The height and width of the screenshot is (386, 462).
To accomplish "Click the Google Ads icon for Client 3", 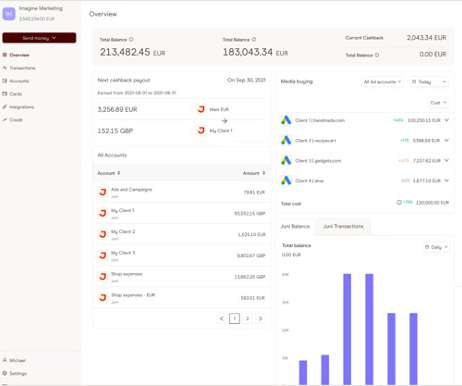I will click(x=286, y=160).
